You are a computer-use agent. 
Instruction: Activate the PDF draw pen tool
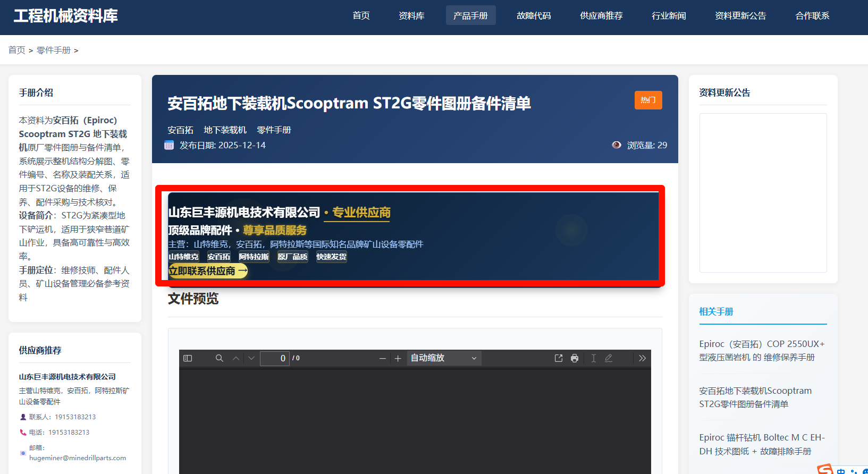point(609,358)
